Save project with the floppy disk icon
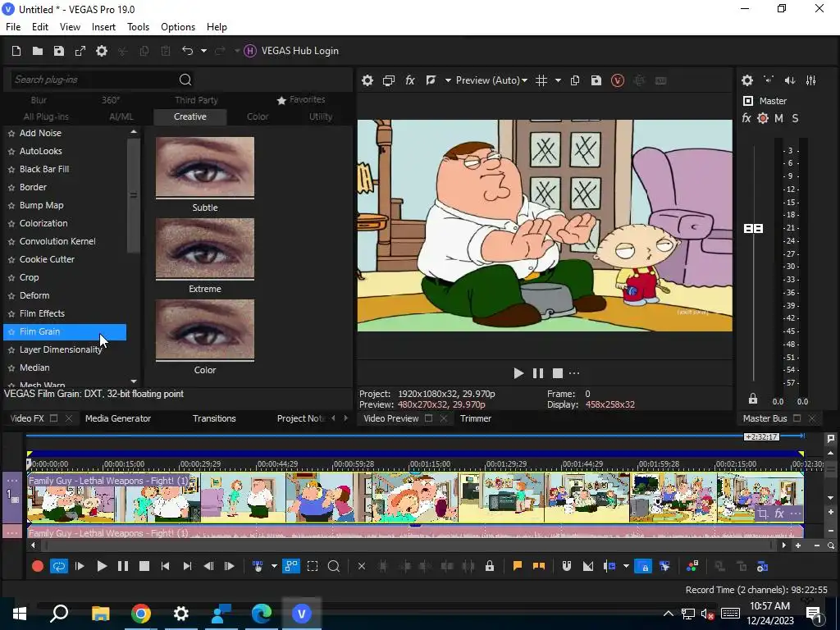The image size is (840, 630). 59,51
